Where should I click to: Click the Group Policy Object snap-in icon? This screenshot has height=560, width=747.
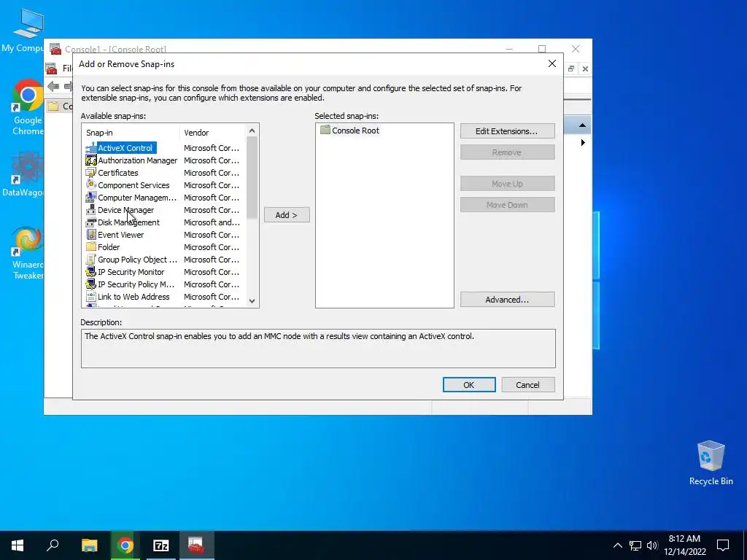(90, 260)
